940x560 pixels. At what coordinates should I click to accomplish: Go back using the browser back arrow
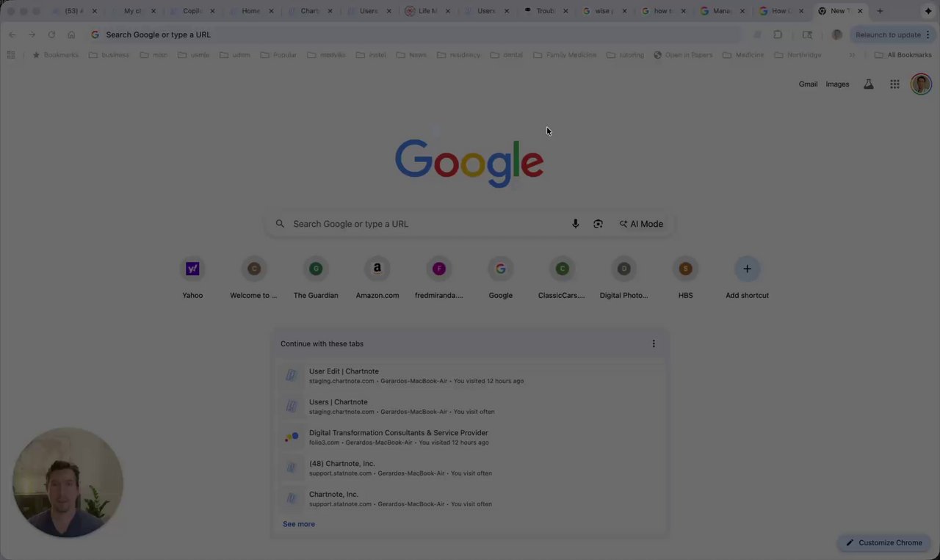12,34
